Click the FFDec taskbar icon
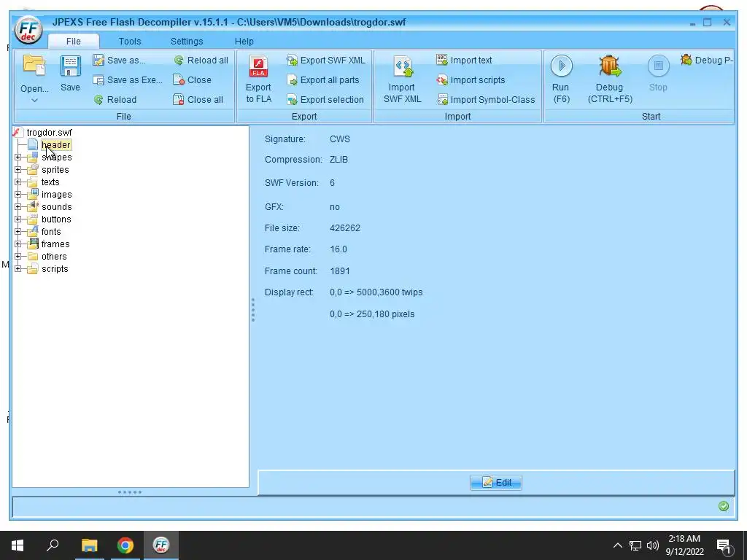The width and height of the screenshot is (747, 560). (x=161, y=545)
